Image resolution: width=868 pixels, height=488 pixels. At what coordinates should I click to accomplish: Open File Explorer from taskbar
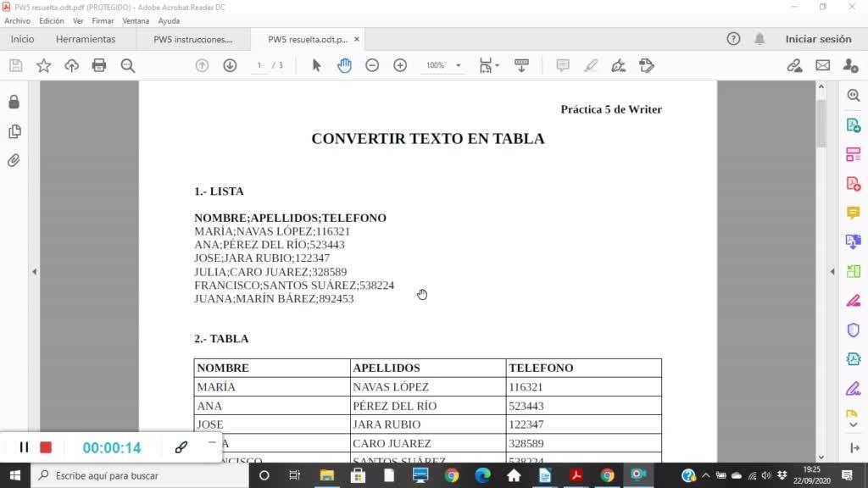pos(326,475)
